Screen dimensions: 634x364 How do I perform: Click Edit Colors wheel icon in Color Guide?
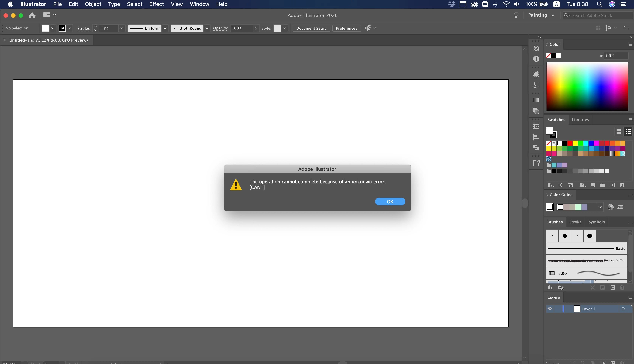(610, 207)
